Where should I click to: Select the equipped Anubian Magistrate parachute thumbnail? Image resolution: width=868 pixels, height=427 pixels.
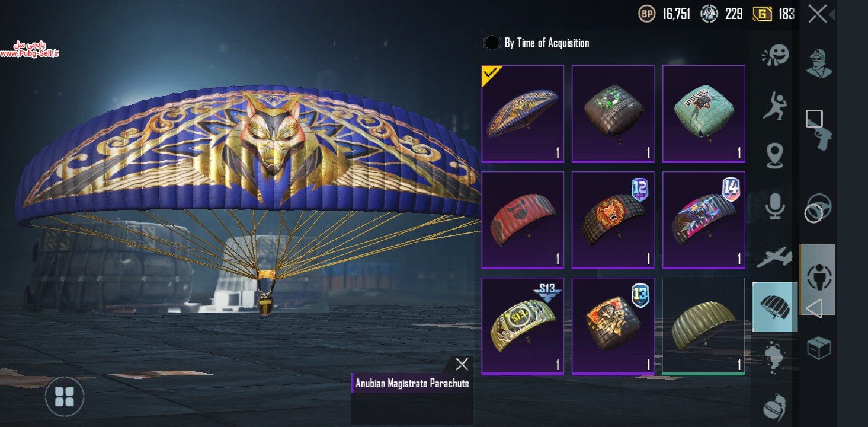[523, 114]
